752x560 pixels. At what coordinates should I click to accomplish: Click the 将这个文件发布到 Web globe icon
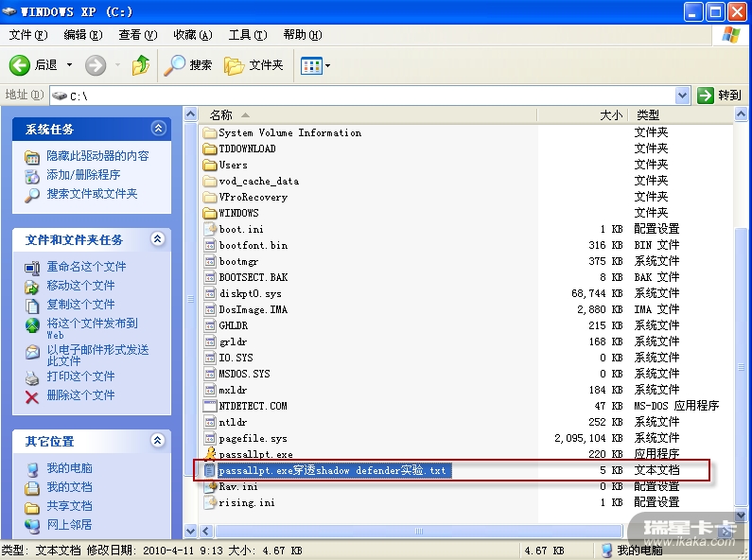(x=32, y=325)
